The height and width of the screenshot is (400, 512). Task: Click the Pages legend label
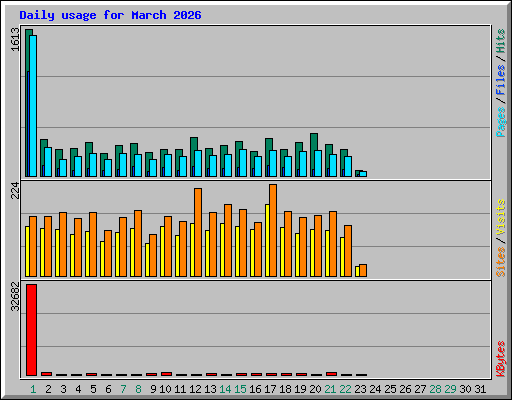[x=500, y=122]
